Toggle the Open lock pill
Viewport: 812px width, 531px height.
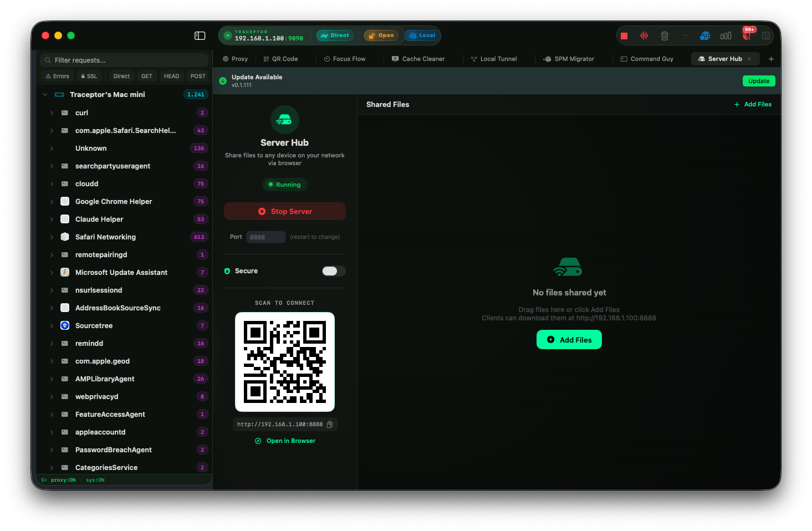coord(381,35)
